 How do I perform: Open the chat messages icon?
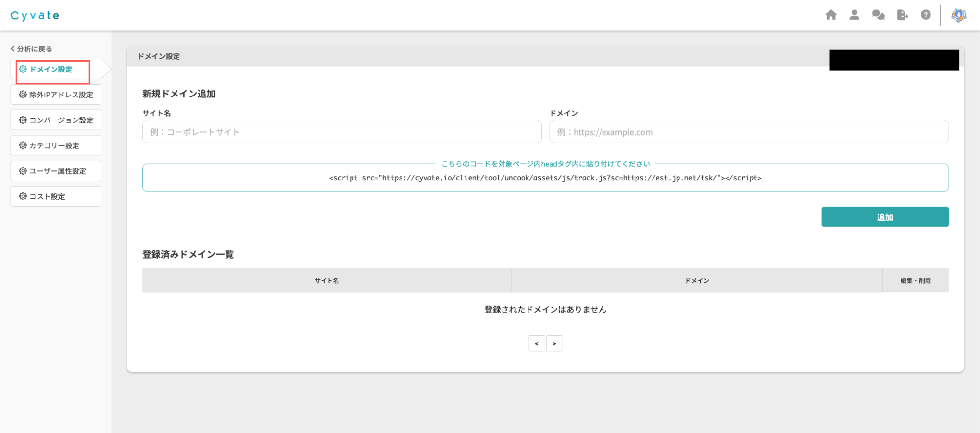coord(878,15)
